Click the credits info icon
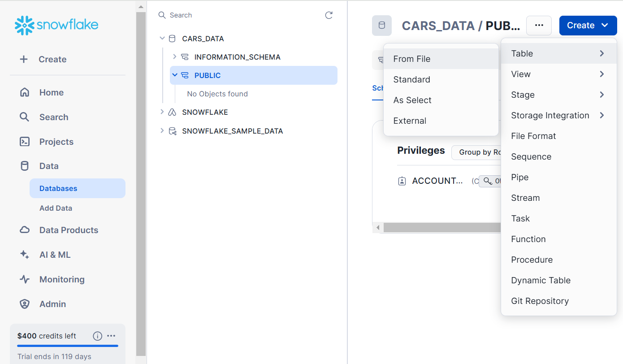623x364 pixels. pos(97,336)
